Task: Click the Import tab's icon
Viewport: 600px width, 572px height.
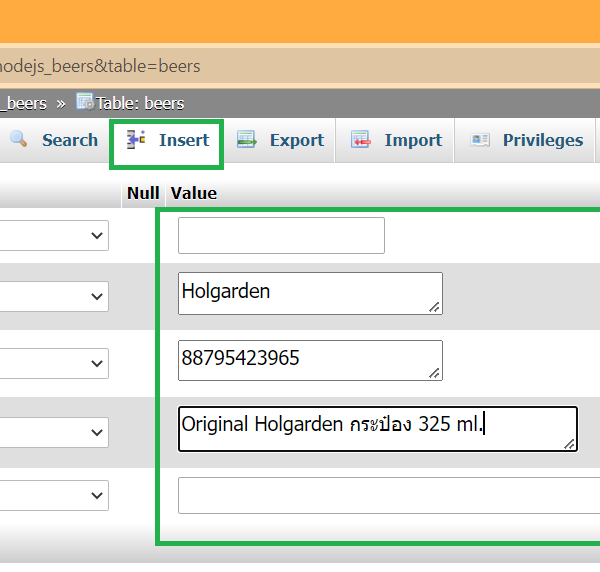Action: pyautogui.click(x=361, y=140)
